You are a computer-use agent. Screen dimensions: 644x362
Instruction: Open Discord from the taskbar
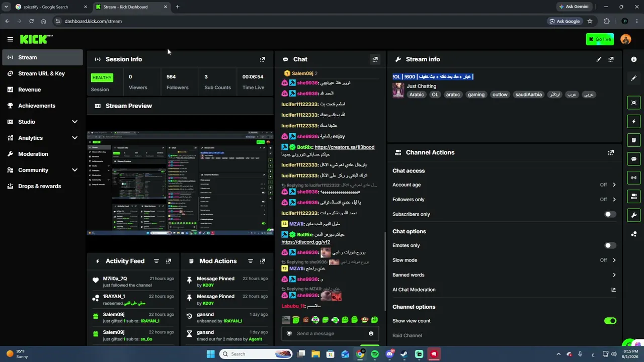(x=389, y=354)
